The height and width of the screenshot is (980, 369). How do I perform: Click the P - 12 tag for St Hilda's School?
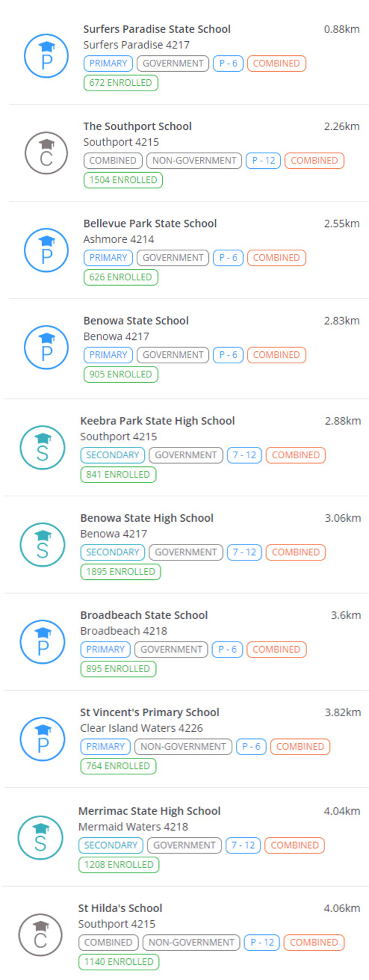pos(262,943)
